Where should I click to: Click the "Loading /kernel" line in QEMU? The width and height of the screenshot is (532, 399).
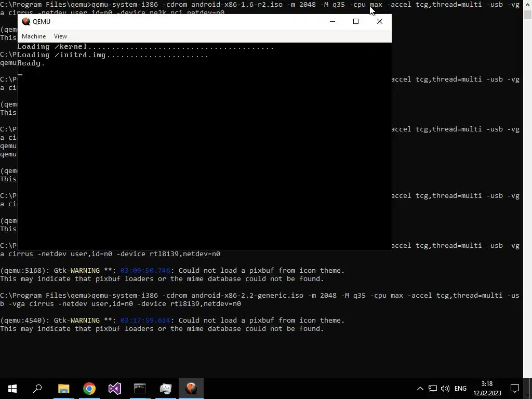point(145,46)
